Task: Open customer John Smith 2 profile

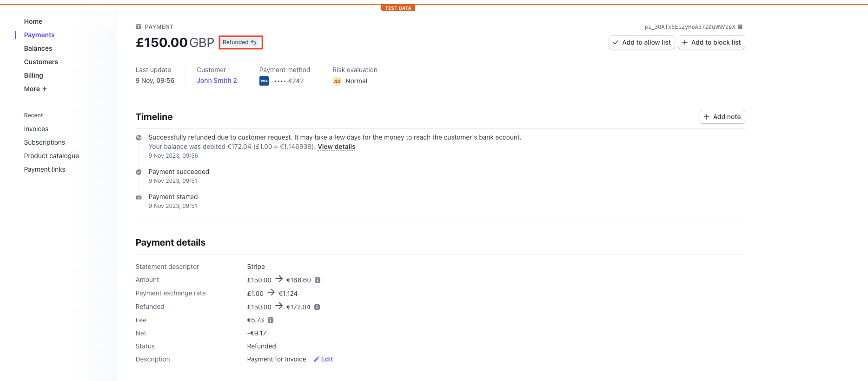Action: pos(217,80)
